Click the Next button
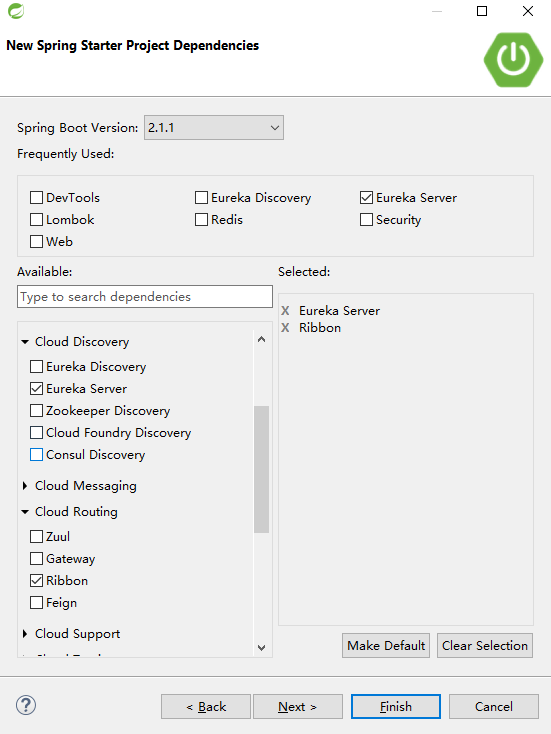 click(298, 706)
